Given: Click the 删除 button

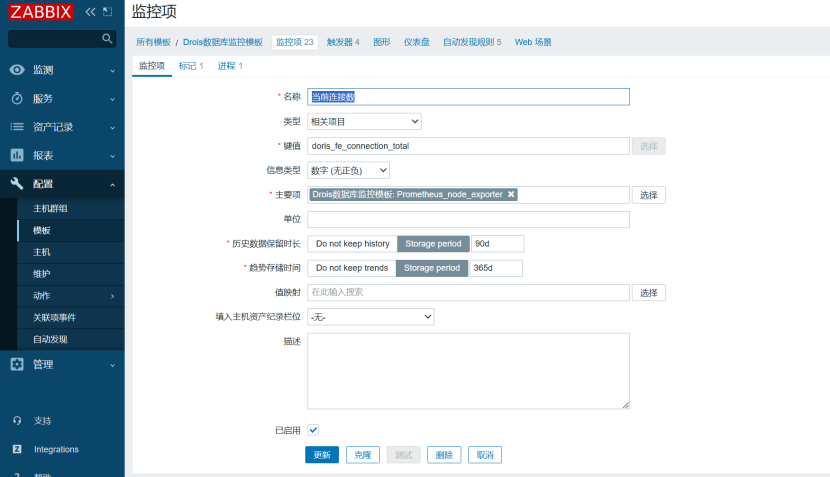Looking at the screenshot, I should pyautogui.click(x=444, y=455).
